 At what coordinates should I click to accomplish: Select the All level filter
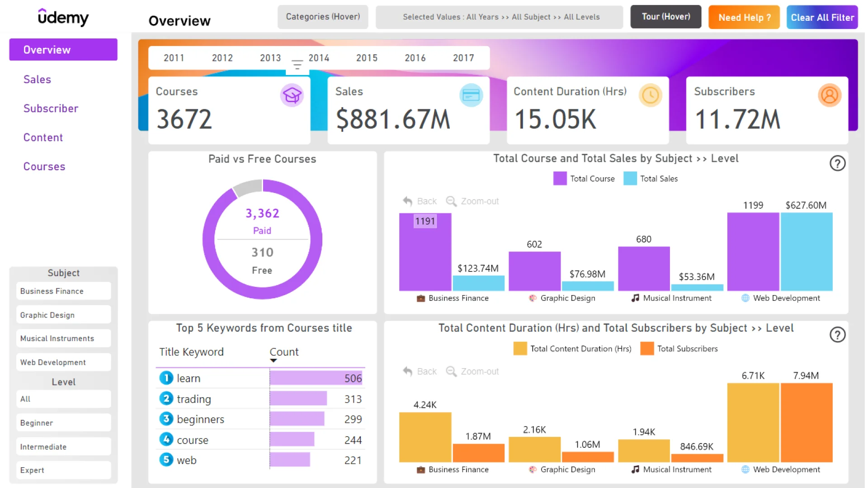click(x=63, y=399)
